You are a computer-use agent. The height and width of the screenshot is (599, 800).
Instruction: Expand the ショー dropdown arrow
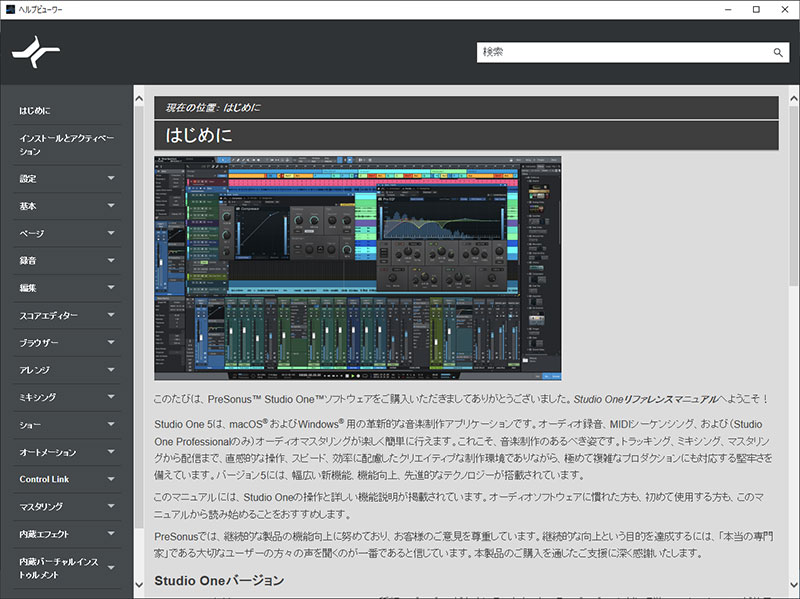click(x=111, y=425)
